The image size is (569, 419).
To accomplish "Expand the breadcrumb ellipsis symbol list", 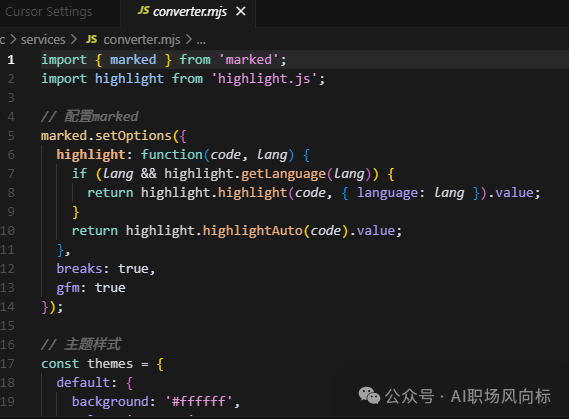I will [x=201, y=40].
